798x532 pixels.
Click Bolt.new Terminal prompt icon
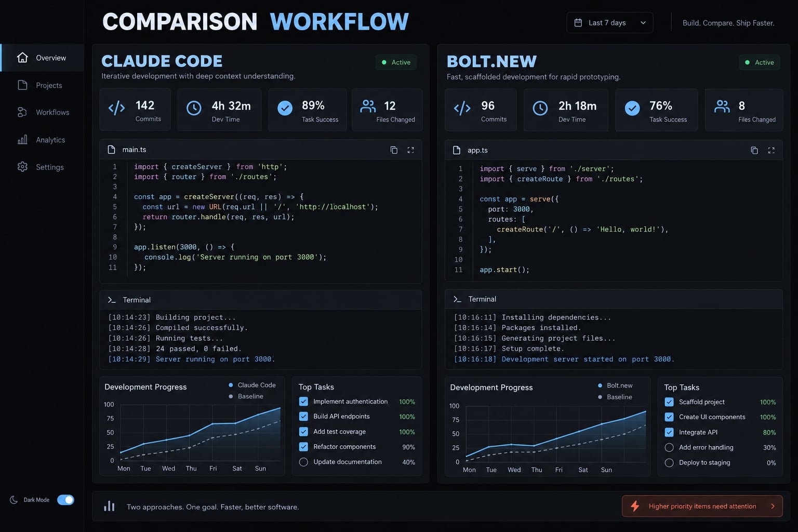[x=457, y=299]
